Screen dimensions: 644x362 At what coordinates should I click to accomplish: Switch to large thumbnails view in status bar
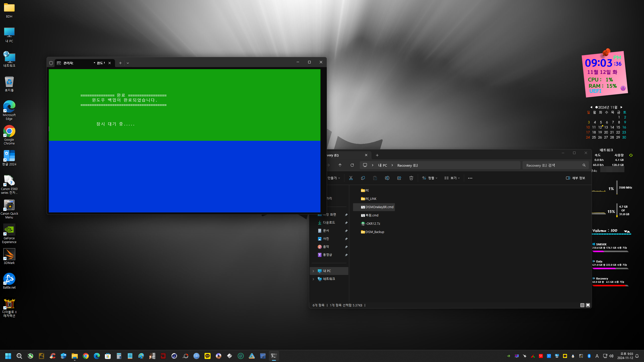(588, 305)
